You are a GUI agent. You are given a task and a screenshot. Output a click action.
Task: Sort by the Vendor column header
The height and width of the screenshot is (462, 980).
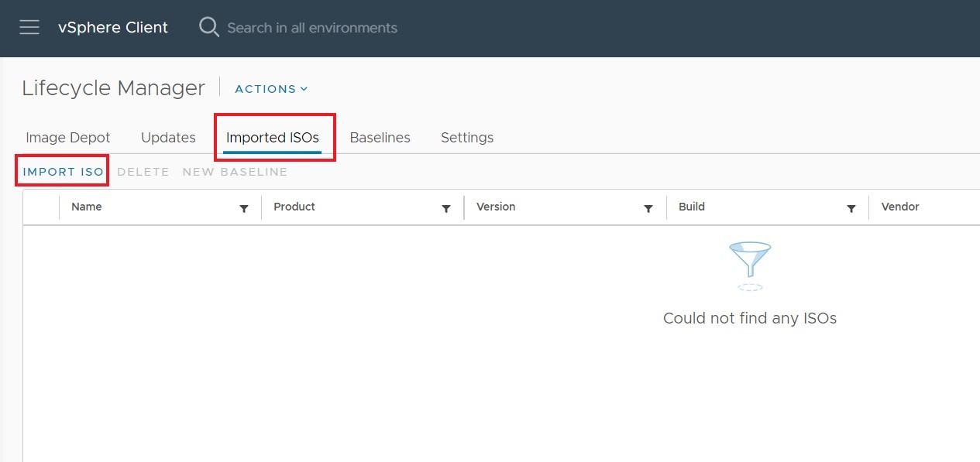point(900,207)
